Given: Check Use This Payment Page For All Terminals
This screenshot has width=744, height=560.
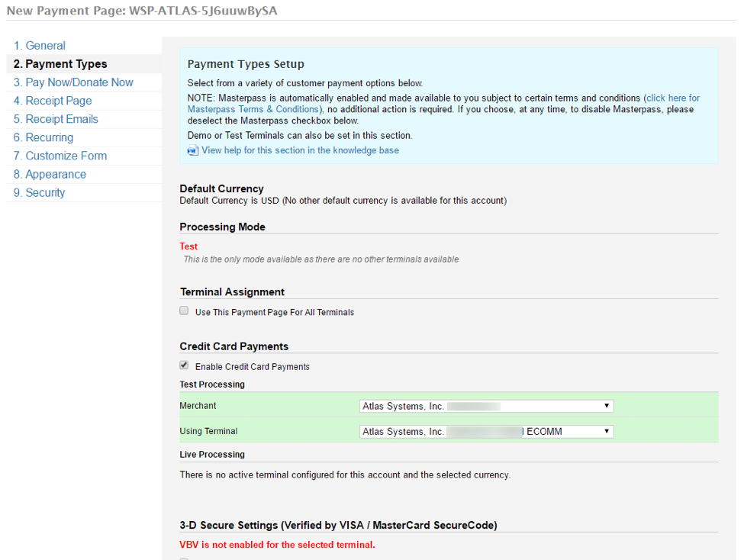Looking at the screenshot, I should click(x=184, y=311).
